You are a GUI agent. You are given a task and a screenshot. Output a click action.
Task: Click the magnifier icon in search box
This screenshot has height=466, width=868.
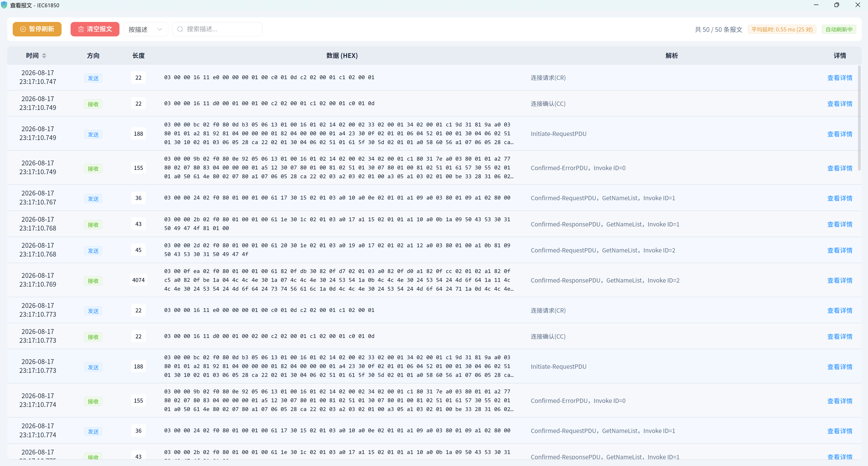point(180,29)
